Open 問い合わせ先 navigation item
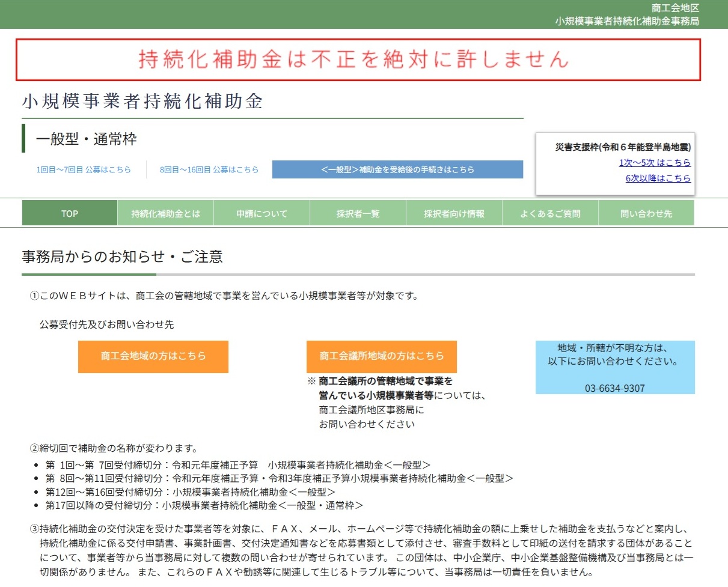This screenshot has width=728, height=587. [x=646, y=213]
